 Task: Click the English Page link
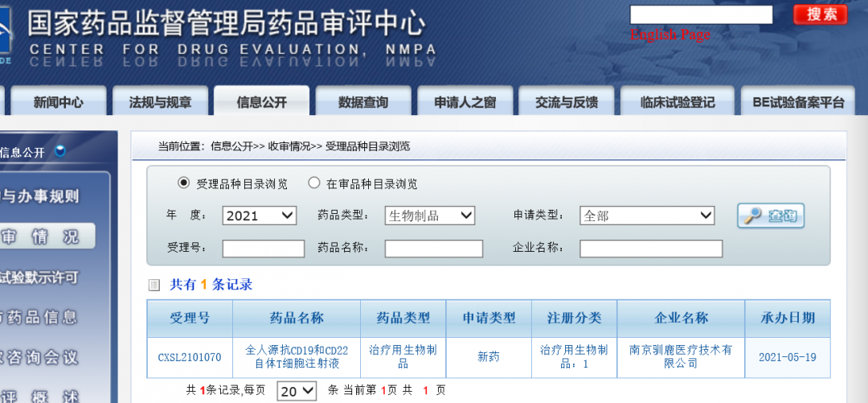(x=669, y=35)
